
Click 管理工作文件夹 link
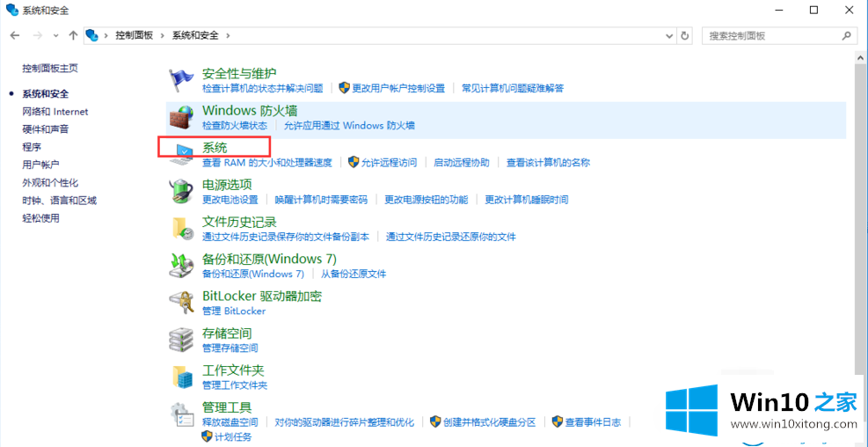click(x=235, y=385)
